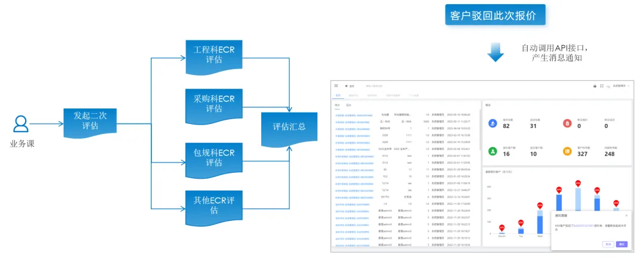Click the 业务课 label under person icon
Image resolution: width=644 pixels, height=262 pixels.
(x=22, y=144)
